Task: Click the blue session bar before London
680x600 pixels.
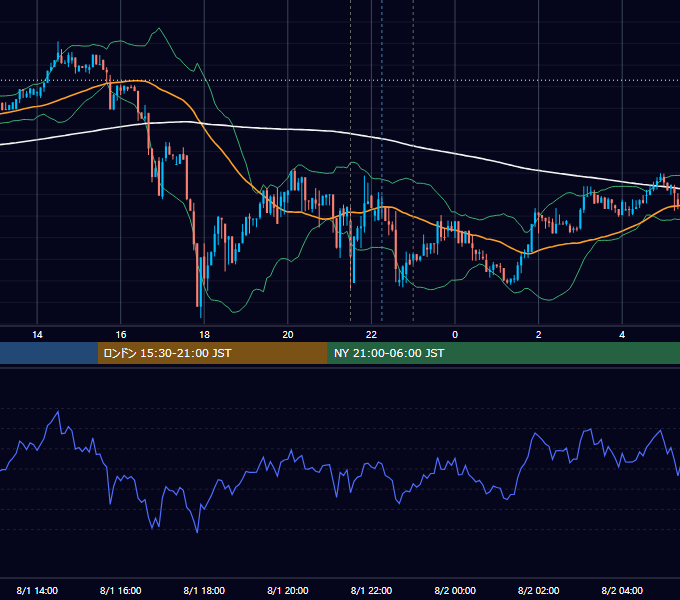Action: 49,353
